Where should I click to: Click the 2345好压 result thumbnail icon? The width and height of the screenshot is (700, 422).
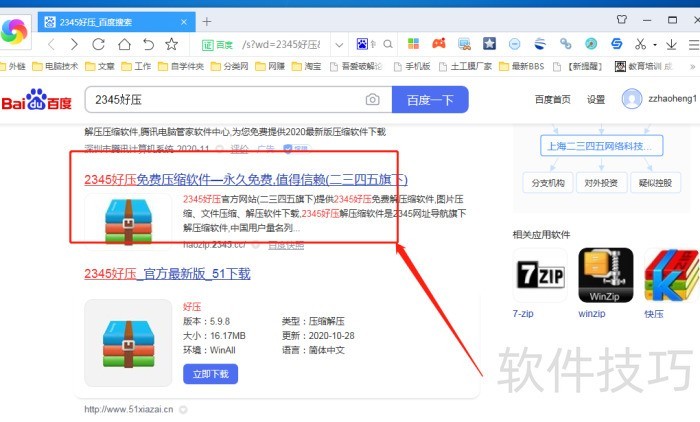click(128, 221)
